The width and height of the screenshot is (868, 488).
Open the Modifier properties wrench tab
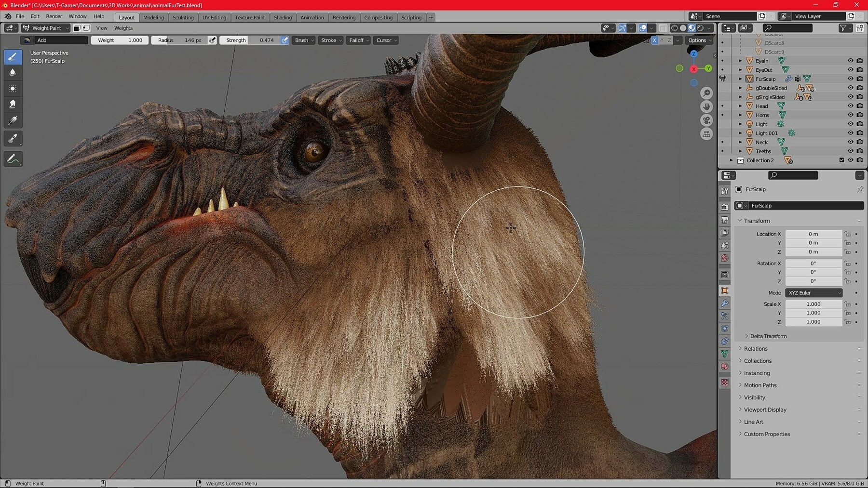click(724, 303)
